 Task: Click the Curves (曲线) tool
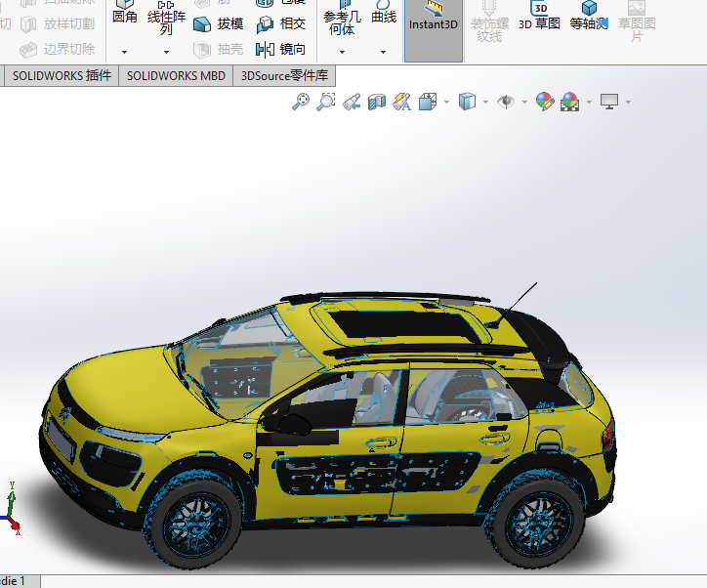[x=384, y=12]
